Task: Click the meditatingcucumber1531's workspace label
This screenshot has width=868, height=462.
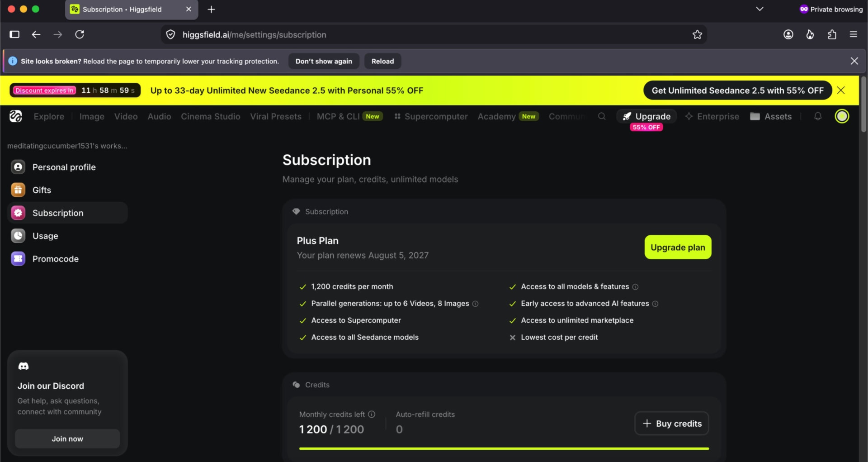Action: click(67, 146)
